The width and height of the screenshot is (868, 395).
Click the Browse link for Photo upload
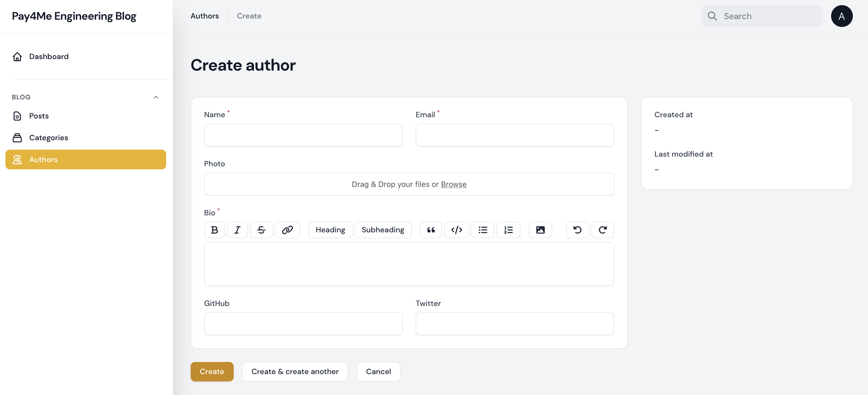tap(454, 184)
